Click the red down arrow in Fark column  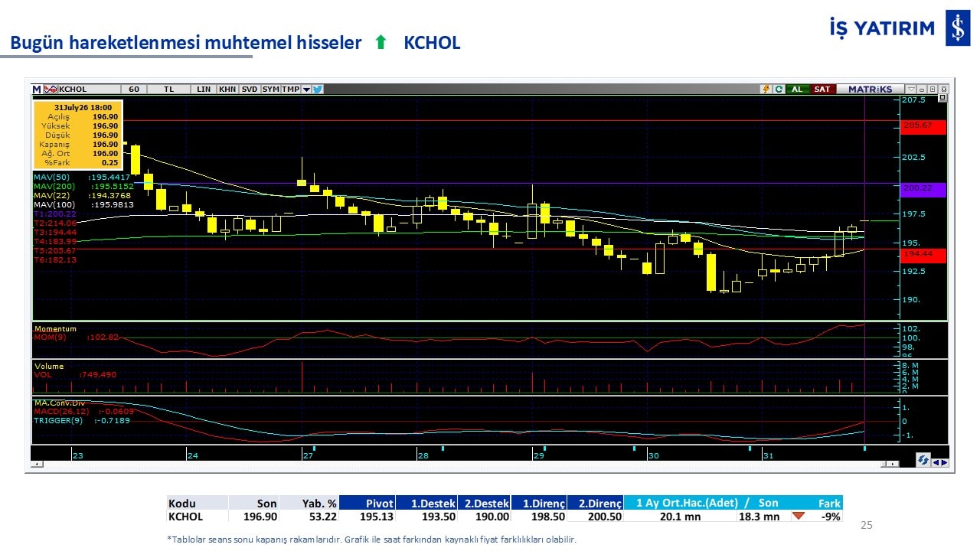coord(799,517)
